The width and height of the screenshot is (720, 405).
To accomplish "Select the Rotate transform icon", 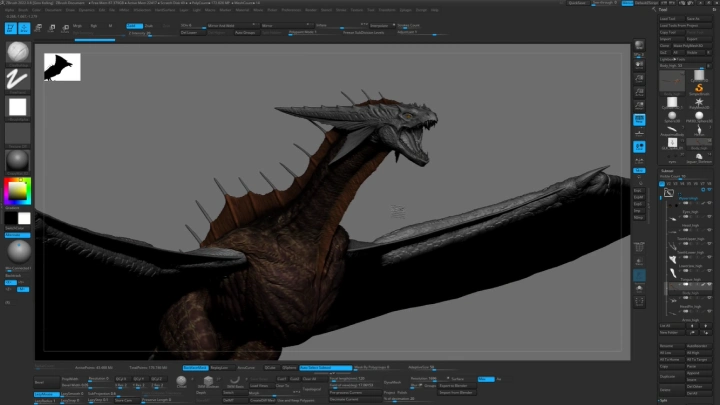I will 65,28.
